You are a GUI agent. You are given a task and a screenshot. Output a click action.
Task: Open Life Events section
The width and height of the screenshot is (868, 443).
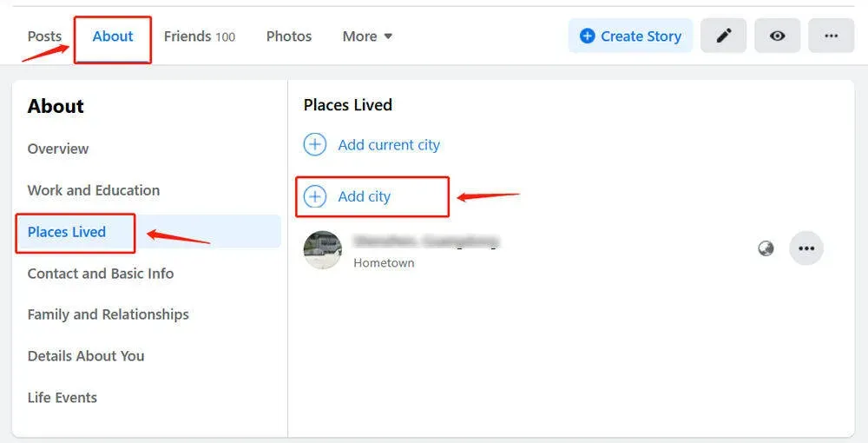click(62, 398)
